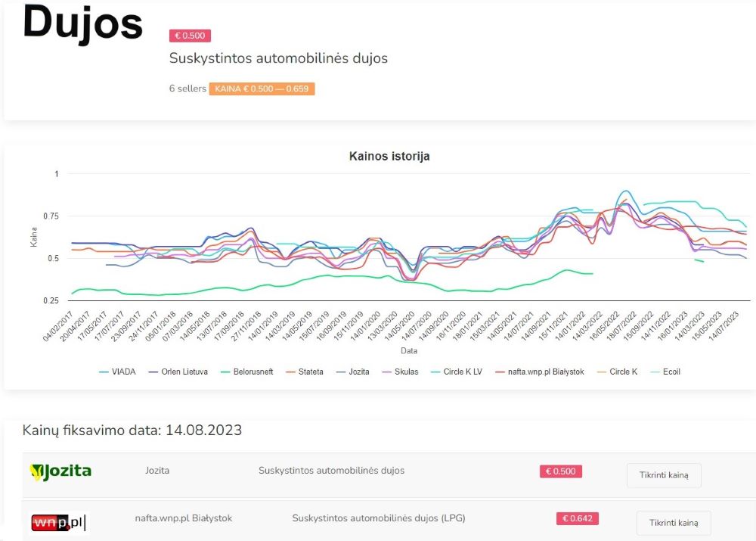
Task: Click the € 0.642 price badge
Action: pyautogui.click(x=578, y=519)
